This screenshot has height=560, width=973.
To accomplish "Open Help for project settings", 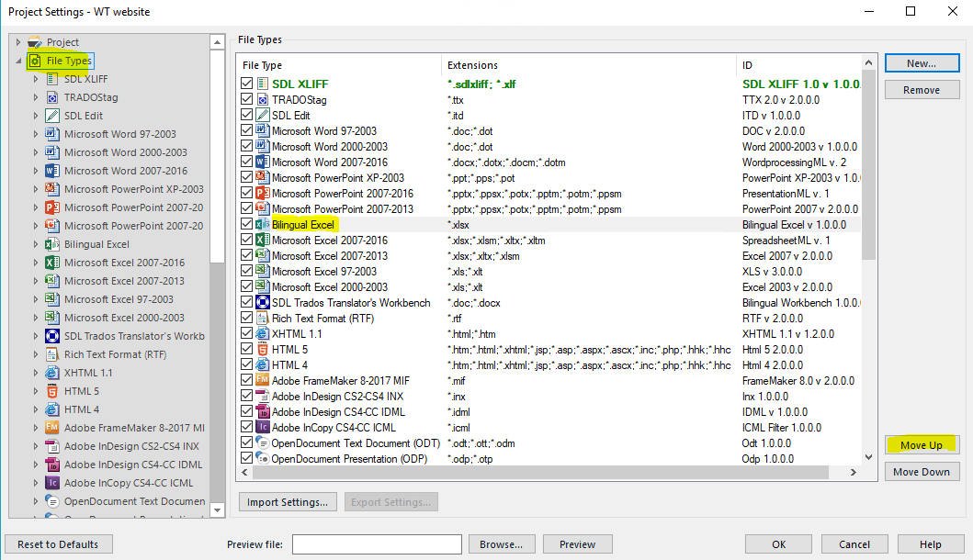I will (x=930, y=544).
